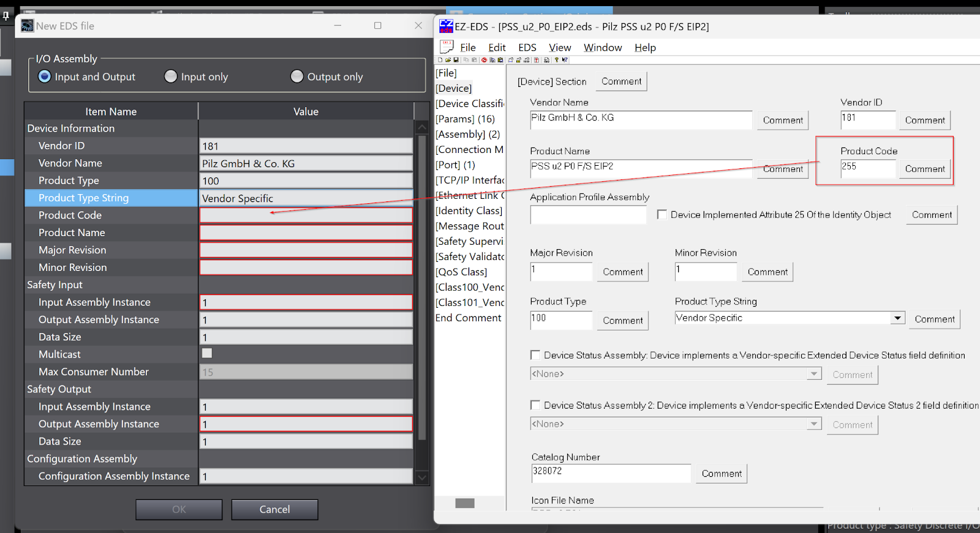Click the Save floppy icon in EZ-EDS toolbar
The height and width of the screenshot is (533, 980).
(x=456, y=60)
